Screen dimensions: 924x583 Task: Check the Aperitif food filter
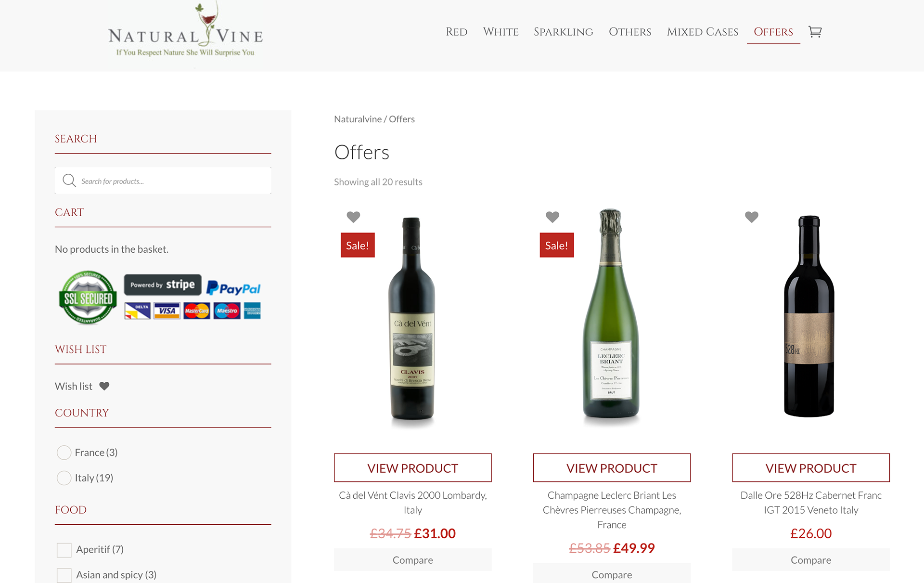pos(64,550)
